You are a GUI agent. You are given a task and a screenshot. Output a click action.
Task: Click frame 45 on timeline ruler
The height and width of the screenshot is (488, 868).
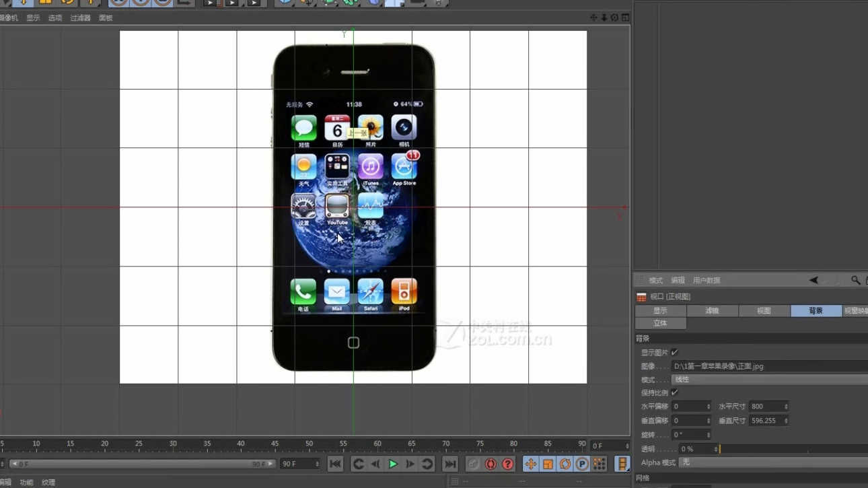click(275, 444)
